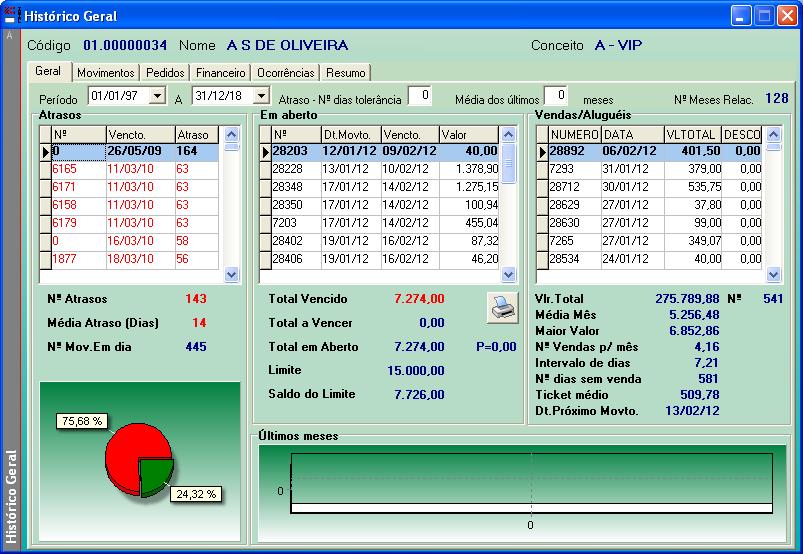Click the green pie chart slice

156,476
